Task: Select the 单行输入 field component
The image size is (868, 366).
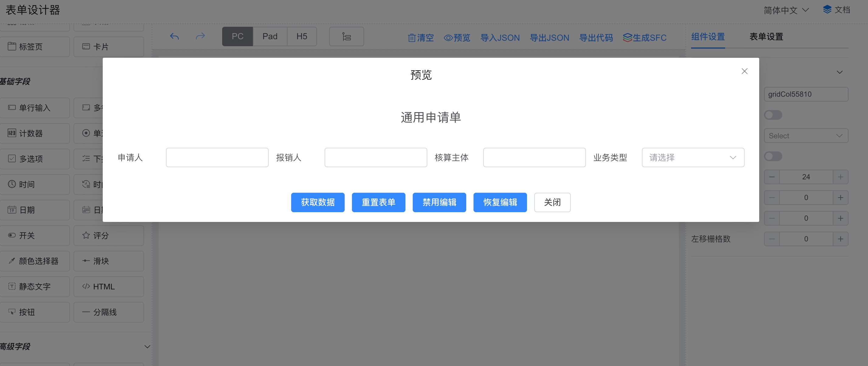Action: tap(35, 108)
